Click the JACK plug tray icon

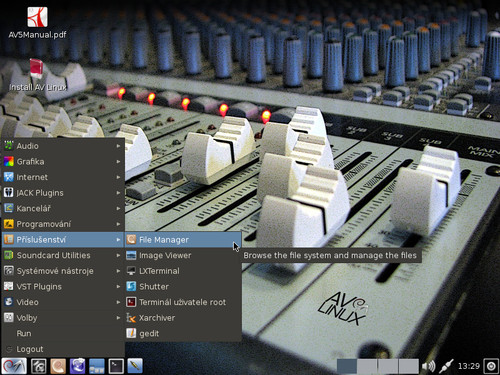(446, 366)
